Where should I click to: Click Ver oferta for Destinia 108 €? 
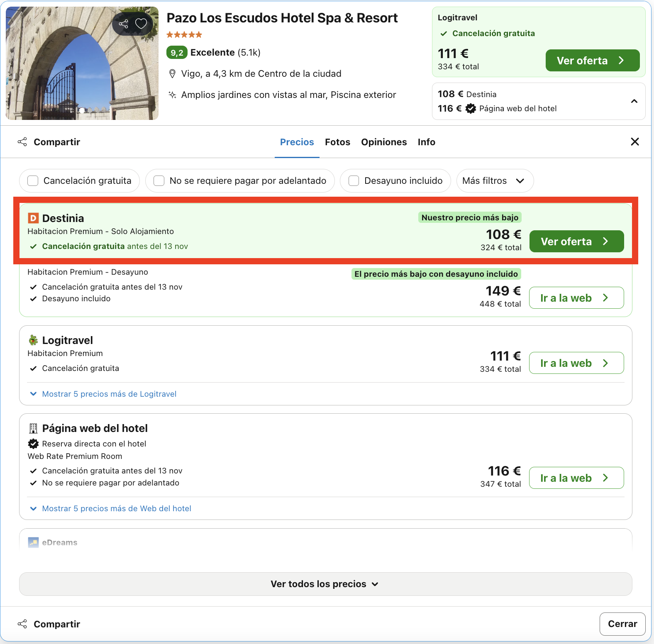577,242
